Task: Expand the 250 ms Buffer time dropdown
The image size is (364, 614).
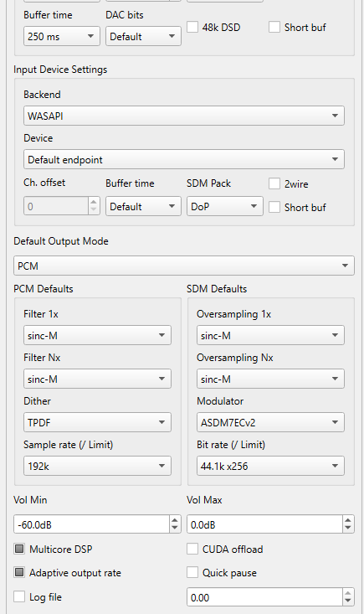Action: 62,36
